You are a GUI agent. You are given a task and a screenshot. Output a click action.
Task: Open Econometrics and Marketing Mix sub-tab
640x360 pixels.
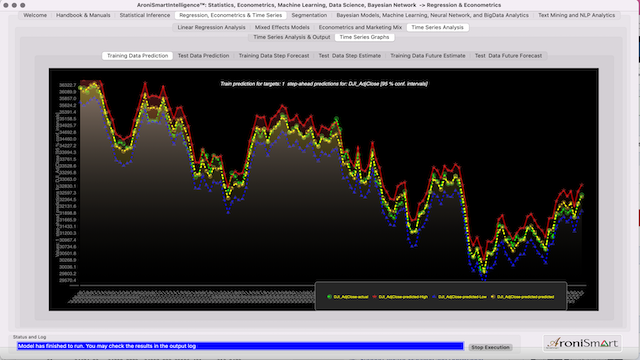[360, 27]
